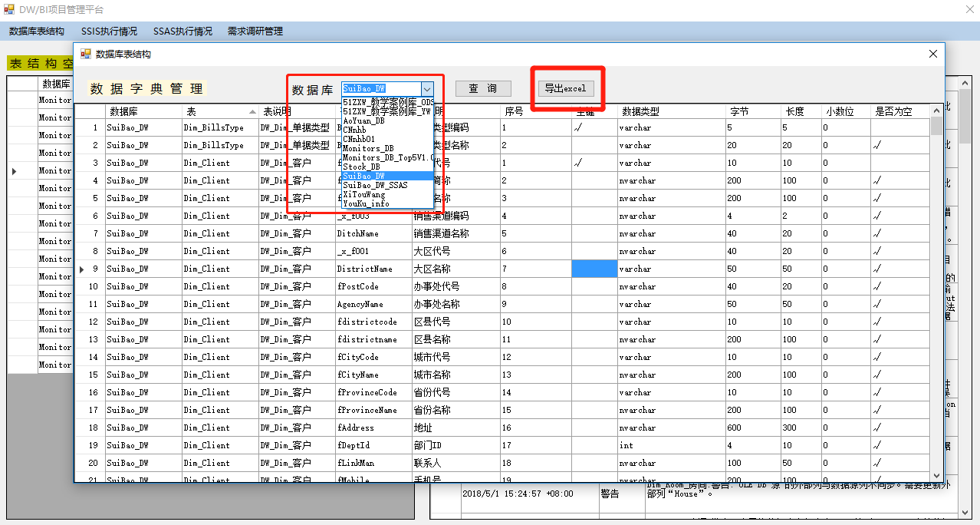Click the 字节 column header
Screen dimensions: 980x525
click(x=753, y=111)
